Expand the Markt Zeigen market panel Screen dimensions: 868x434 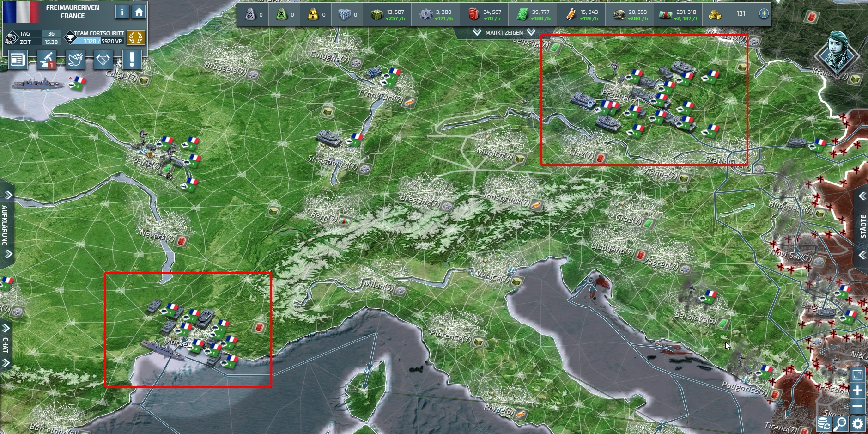(504, 32)
